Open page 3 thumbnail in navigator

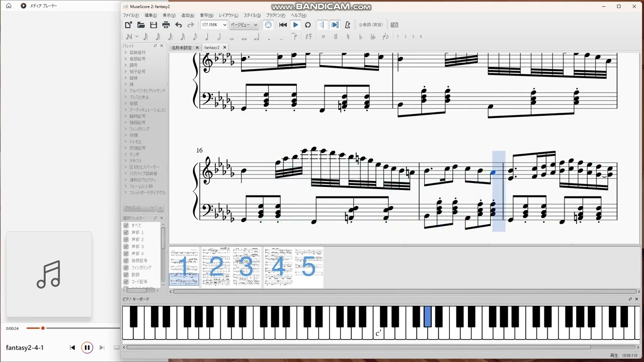click(x=247, y=267)
